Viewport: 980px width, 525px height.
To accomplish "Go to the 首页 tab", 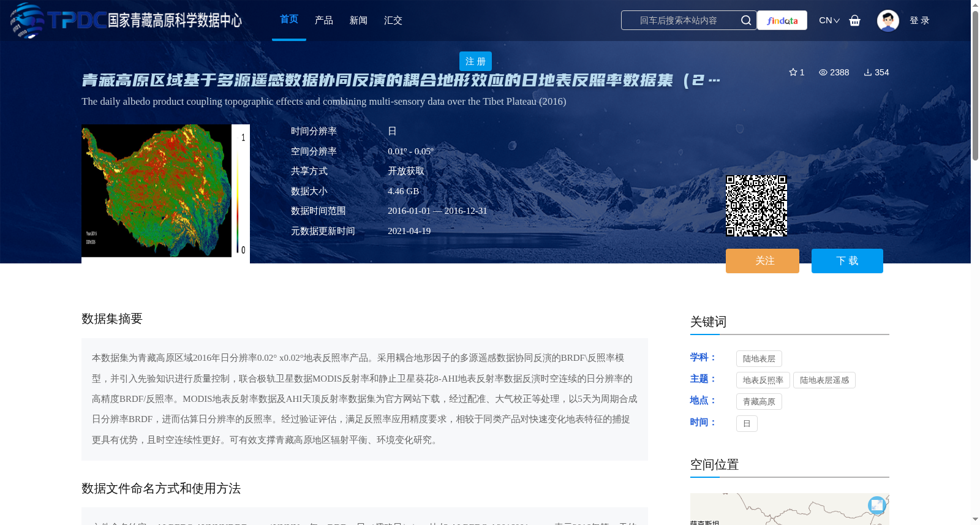I will tap(289, 20).
